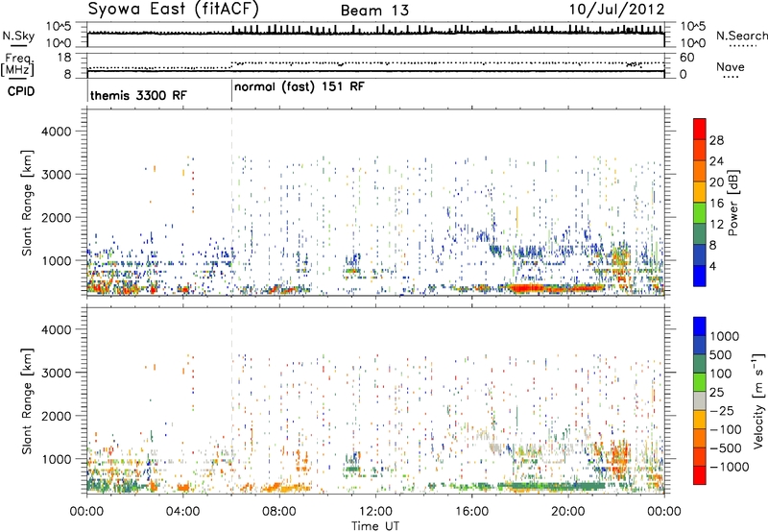Click the strong red echo band near 18:00 in power panel
The image size is (768, 532).
click(526, 288)
